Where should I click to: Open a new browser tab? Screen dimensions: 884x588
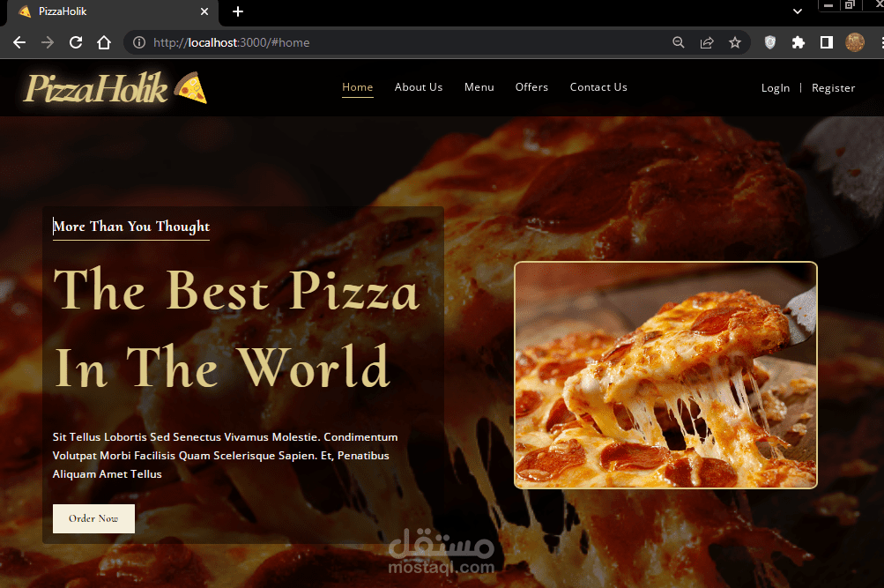tap(237, 12)
